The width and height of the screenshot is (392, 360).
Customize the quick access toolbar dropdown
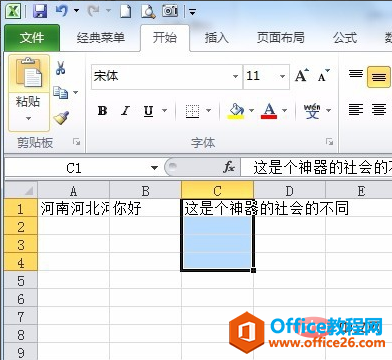192,12
